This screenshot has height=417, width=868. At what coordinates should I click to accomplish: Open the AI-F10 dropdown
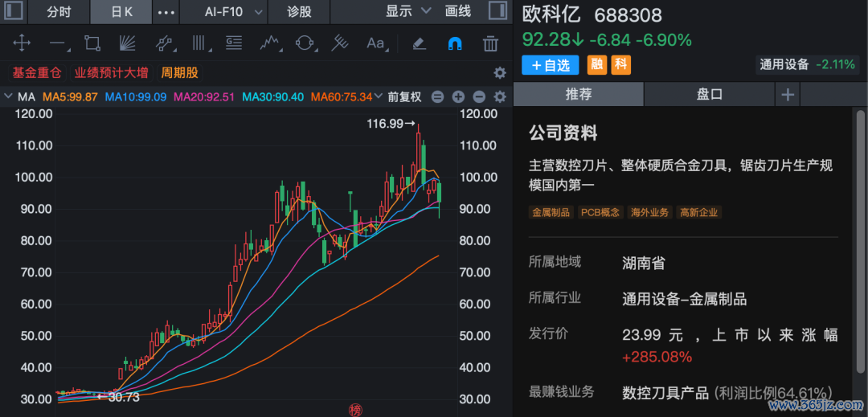224,11
